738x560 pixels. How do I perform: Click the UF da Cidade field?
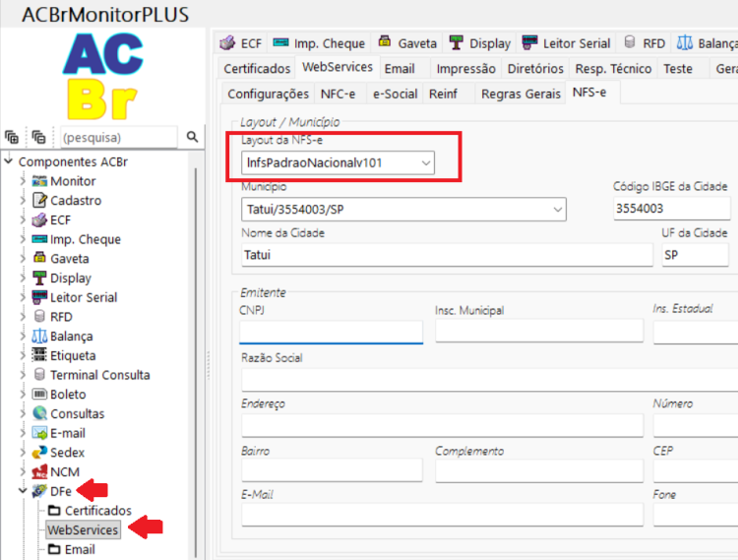tap(695, 255)
